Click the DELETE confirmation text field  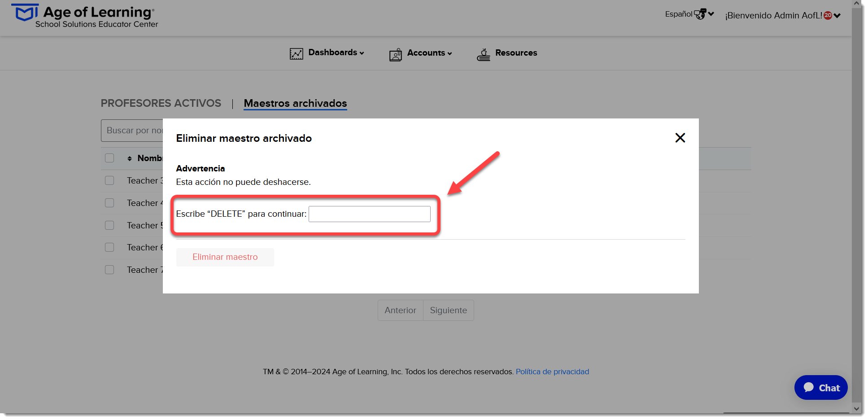370,214
